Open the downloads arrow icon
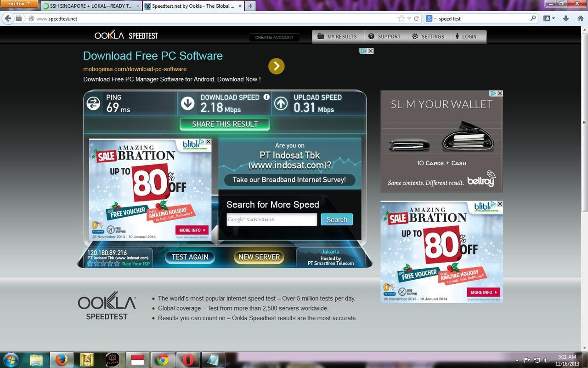This screenshot has width=588, height=368. point(566,18)
